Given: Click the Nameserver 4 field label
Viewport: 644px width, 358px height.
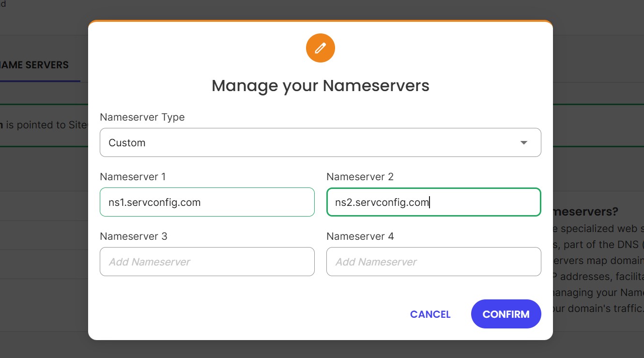Looking at the screenshot, I should [x=360, y=236].
